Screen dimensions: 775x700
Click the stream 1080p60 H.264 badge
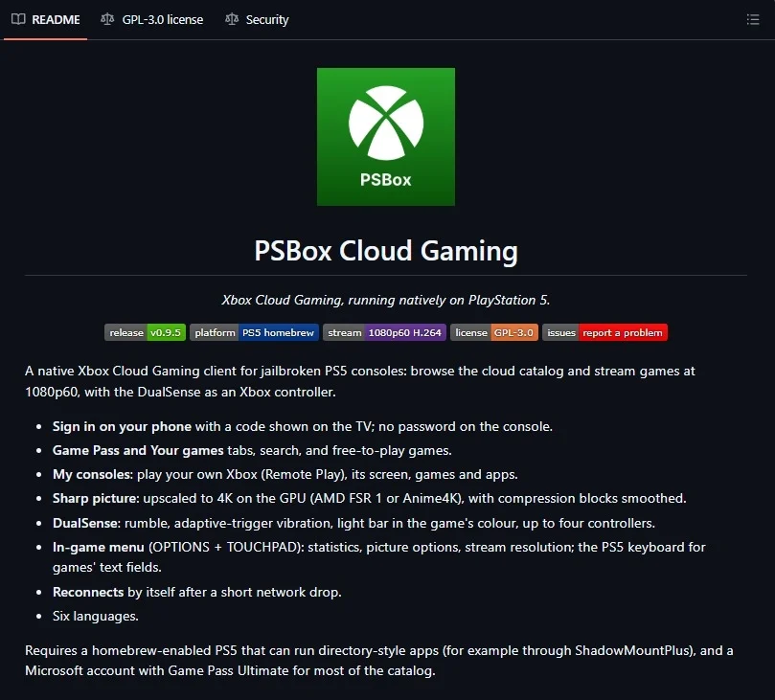point(384,332)
